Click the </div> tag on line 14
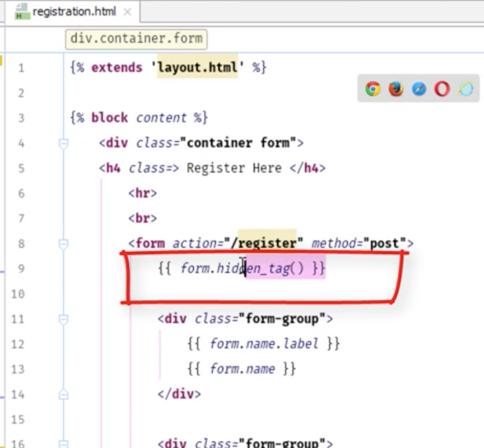The width and height of the screenshot is (484, 448). pyautogui.click(x=179, y=394)
